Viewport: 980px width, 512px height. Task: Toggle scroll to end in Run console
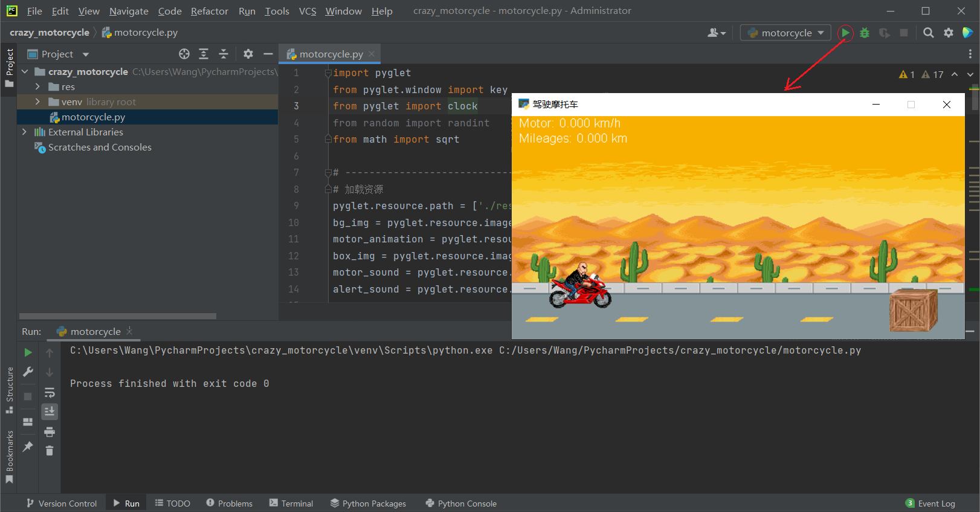pyautogui.click(x=50, y=412)
